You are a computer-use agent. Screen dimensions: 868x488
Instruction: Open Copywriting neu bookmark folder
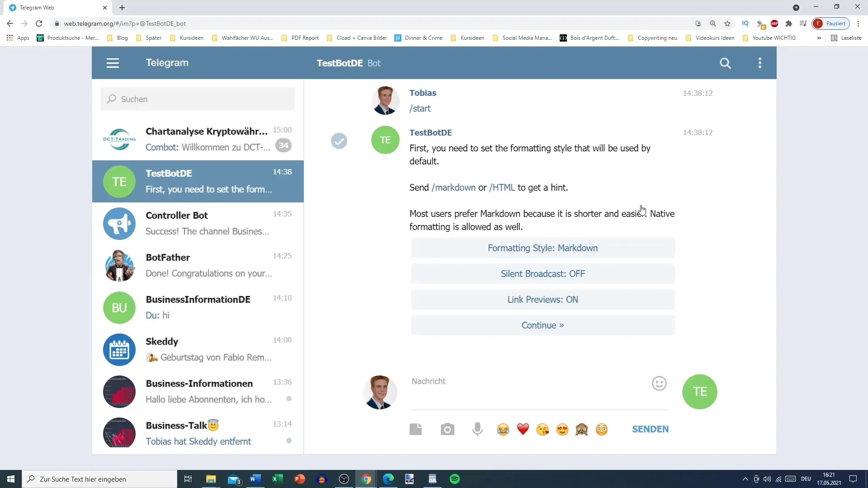(652, 38)
